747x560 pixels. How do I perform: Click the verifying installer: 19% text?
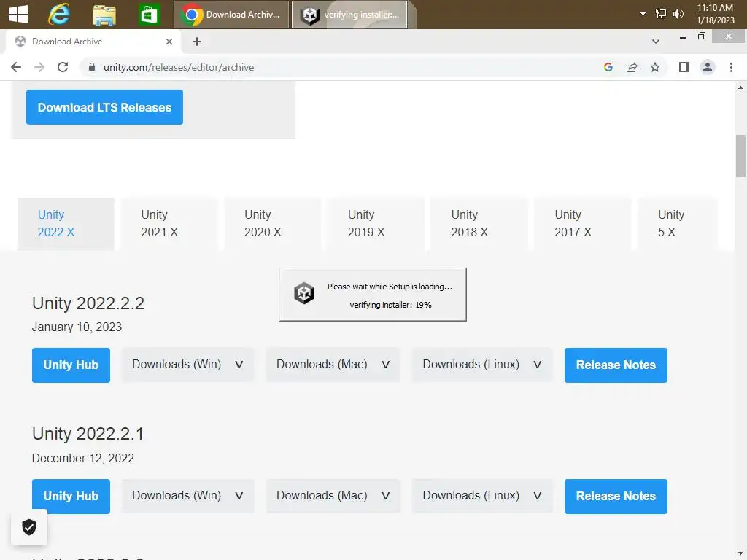[391, 305]
